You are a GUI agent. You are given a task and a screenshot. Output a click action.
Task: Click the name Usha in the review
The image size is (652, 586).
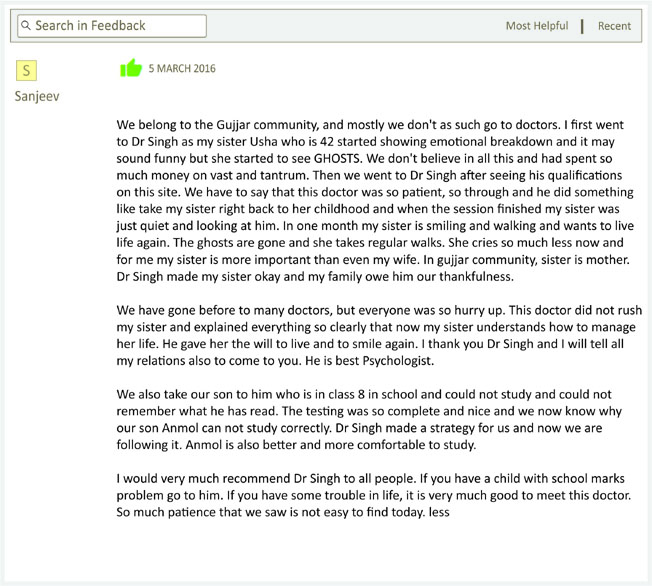tap(264, 141)
